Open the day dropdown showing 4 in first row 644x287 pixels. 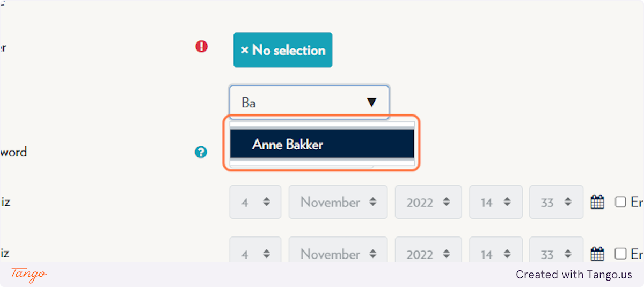coord(255,202)
